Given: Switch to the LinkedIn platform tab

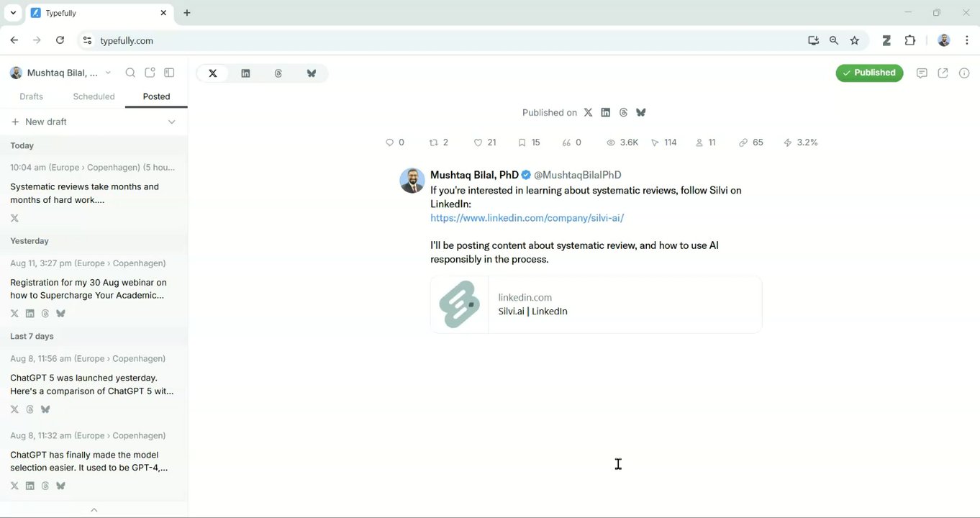Looking at the screenshot, I should [245, 73].
